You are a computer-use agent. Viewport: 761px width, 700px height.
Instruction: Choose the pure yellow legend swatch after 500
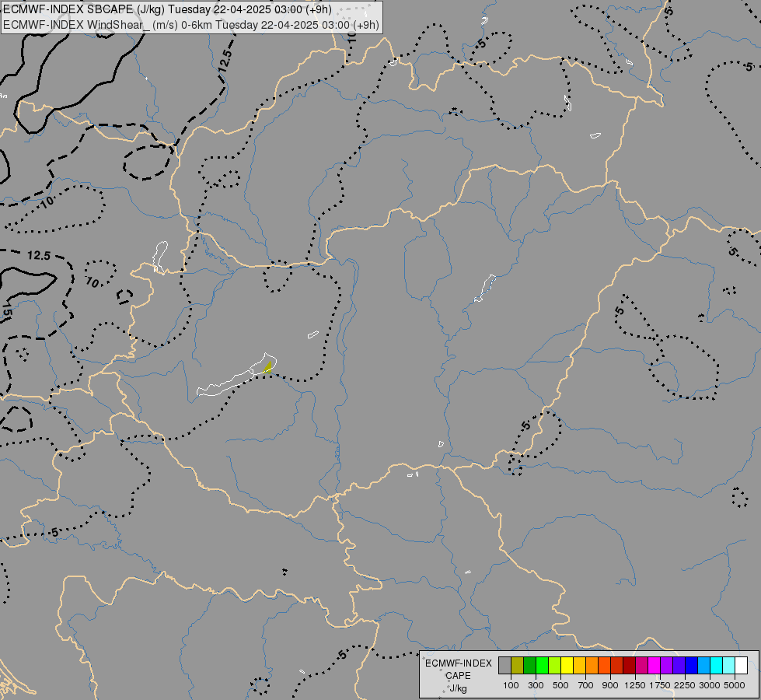(567, 665)
